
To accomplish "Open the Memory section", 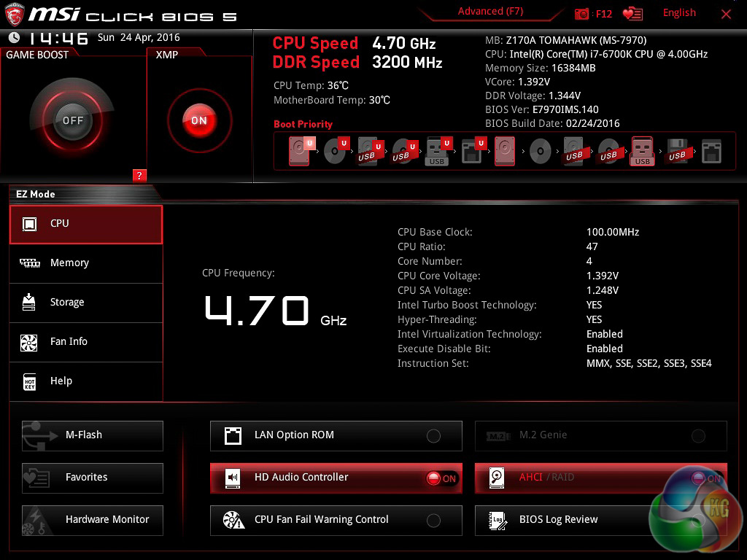I will pyautogui.click(x=86, y=263).
